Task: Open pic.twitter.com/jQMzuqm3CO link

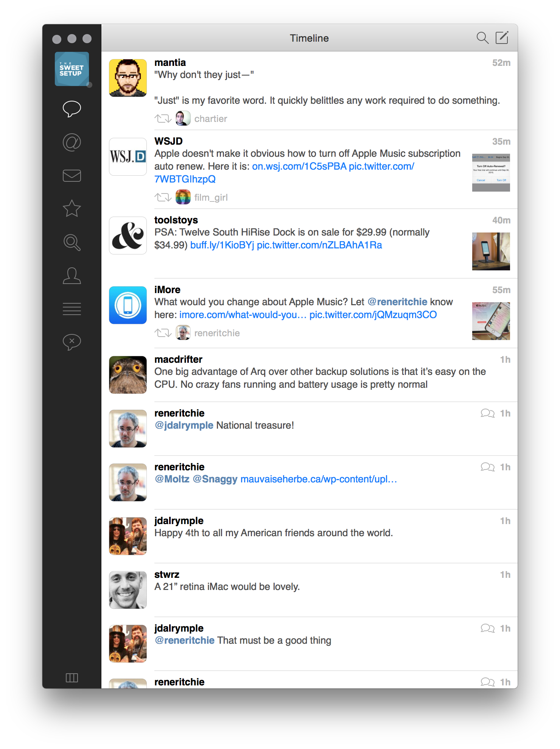Action: click(x=373, y=315)
